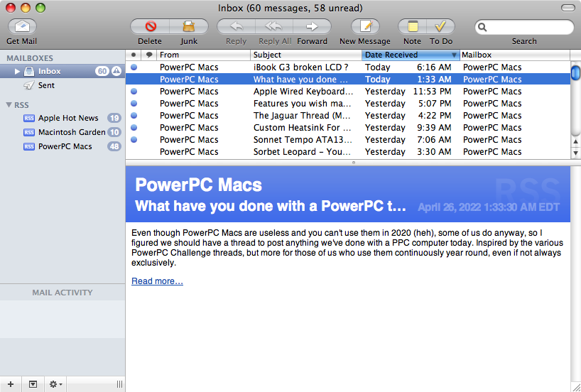Select message What have you done …

[x=347, y=80]
